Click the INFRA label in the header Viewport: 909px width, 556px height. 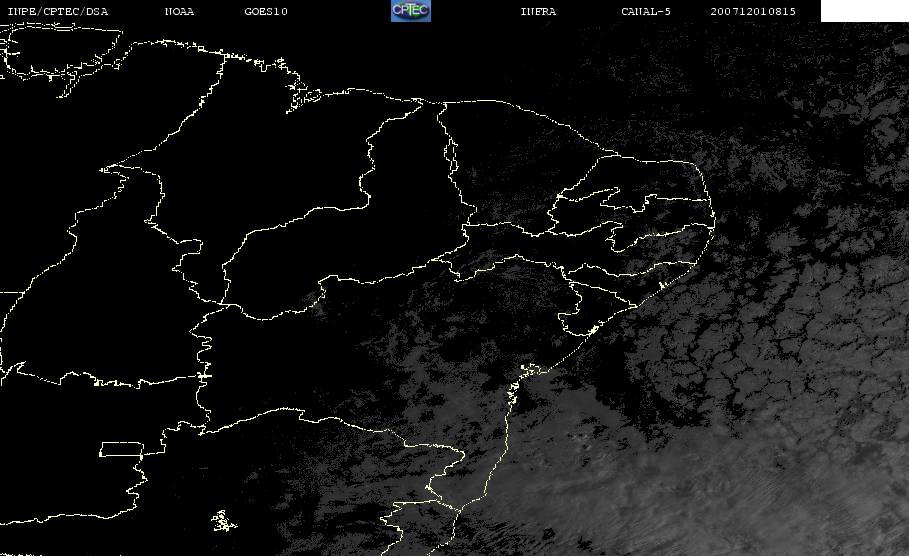539,12
